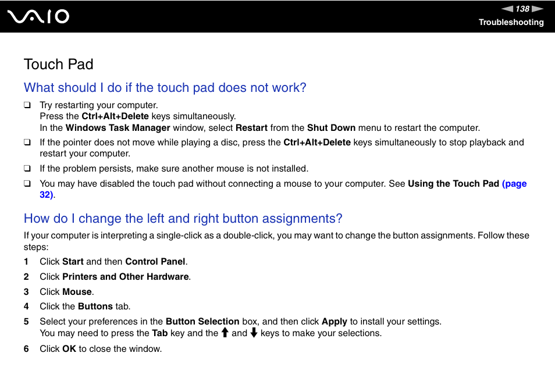Click the bold word "Apply" in step 5

[334, 322]
